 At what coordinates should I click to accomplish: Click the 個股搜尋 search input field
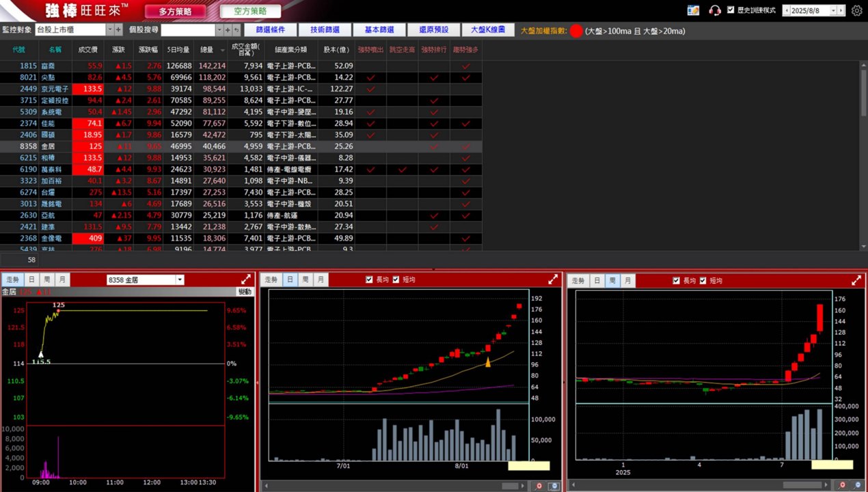click(188, 30)
